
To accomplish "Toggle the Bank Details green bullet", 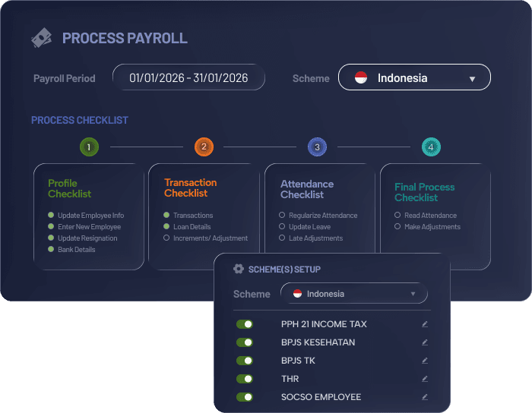I will 51,249.
